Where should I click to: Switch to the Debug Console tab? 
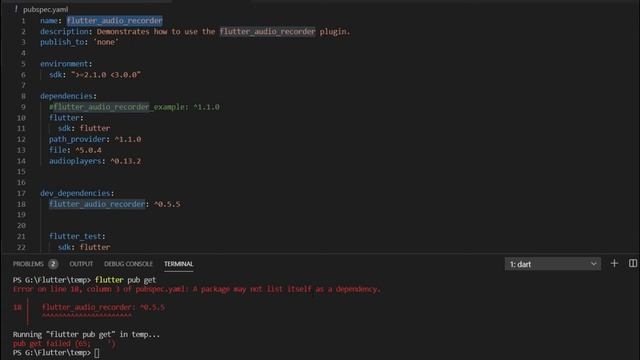(128, 264)
